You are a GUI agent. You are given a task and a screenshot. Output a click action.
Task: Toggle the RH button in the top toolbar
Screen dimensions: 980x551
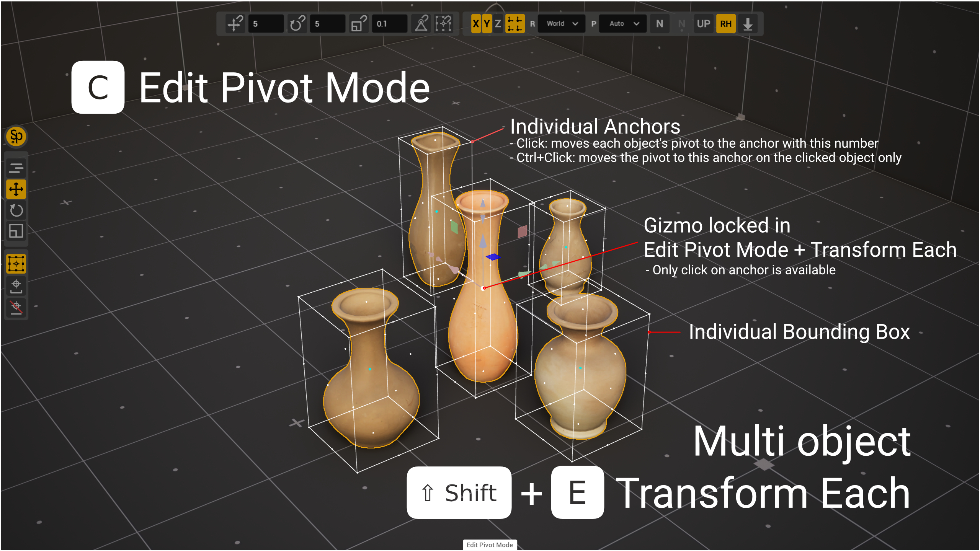pos(726,24)
